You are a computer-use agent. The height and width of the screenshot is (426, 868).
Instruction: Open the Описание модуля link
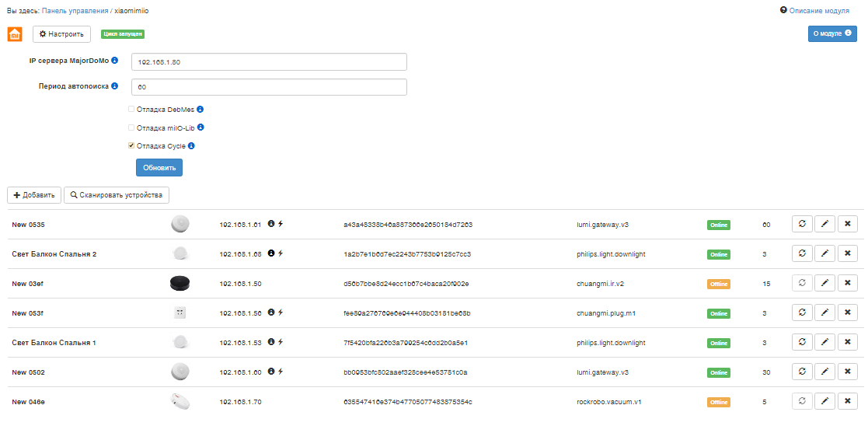click(819, 11)
